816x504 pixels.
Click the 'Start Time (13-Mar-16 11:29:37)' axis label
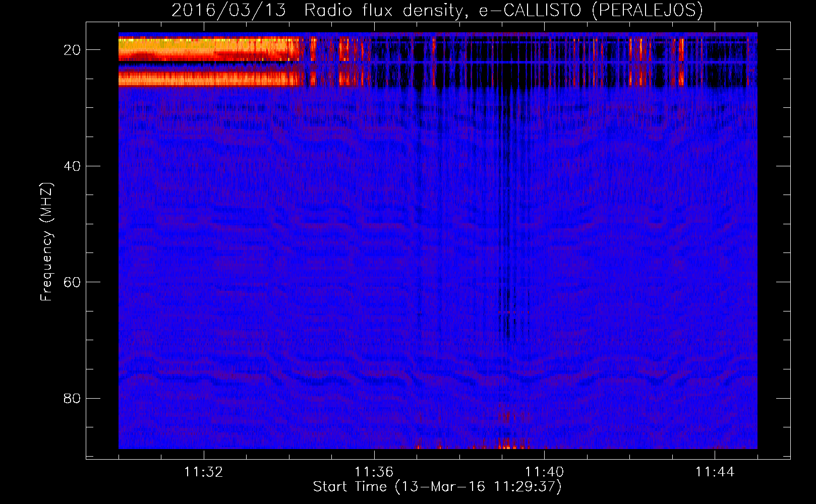pos(437,487)
